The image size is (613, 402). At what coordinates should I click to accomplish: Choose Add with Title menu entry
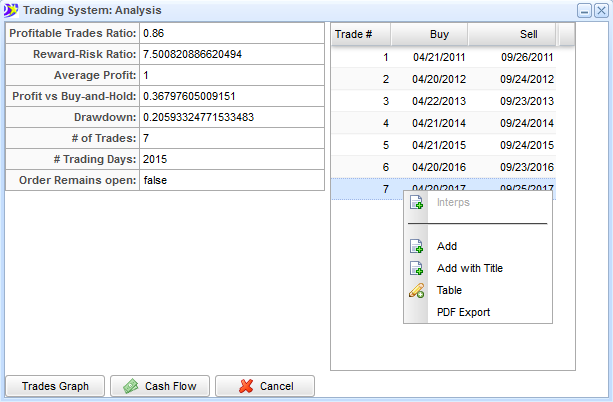tap(470, 268)
